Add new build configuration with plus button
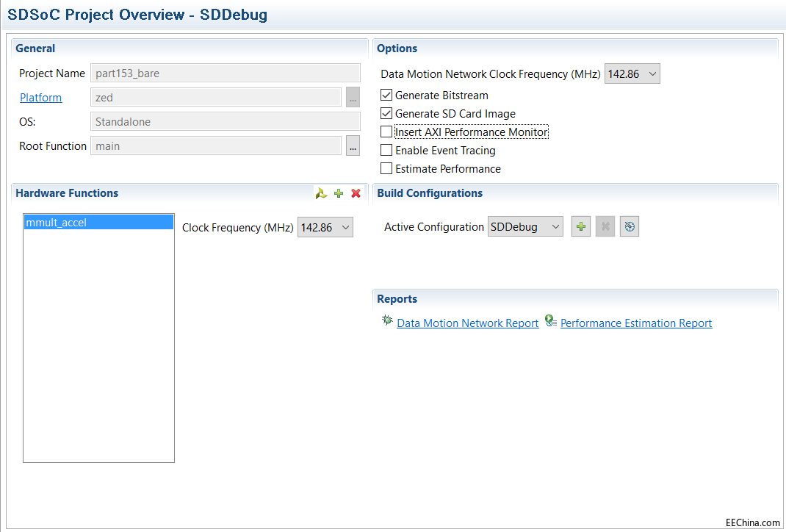 (x=581, y=227)
